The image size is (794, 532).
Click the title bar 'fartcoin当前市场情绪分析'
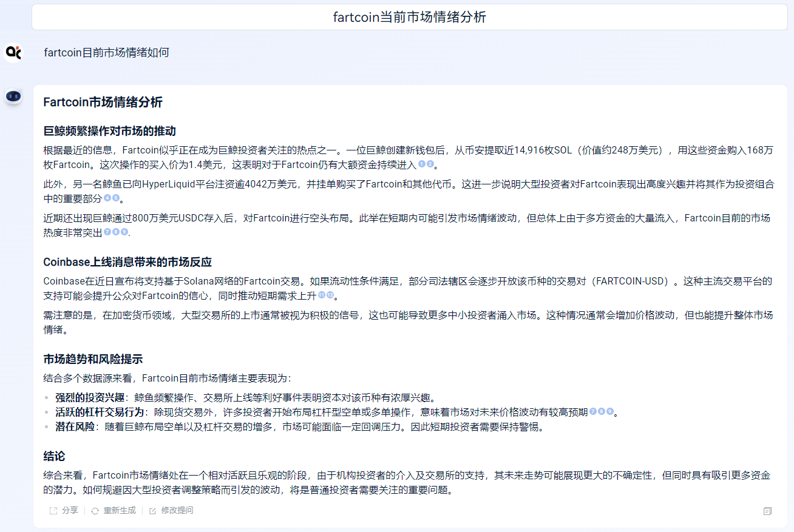point(410,17)
